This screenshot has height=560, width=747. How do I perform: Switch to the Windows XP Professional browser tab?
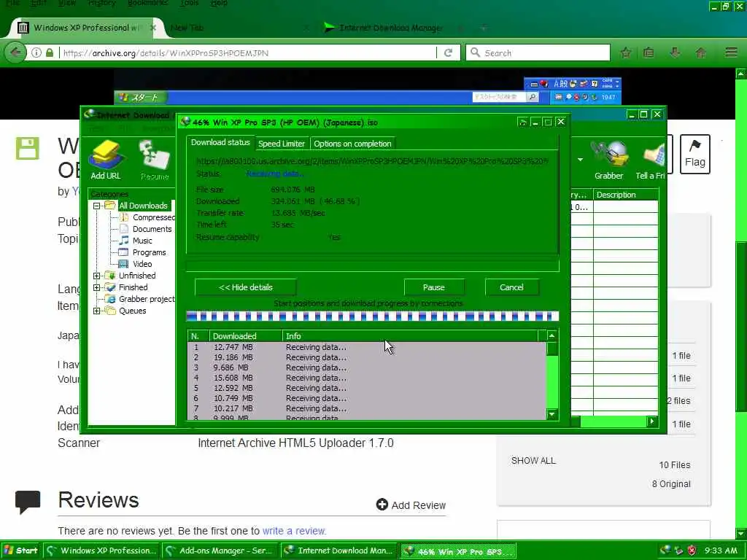point(88,28)
